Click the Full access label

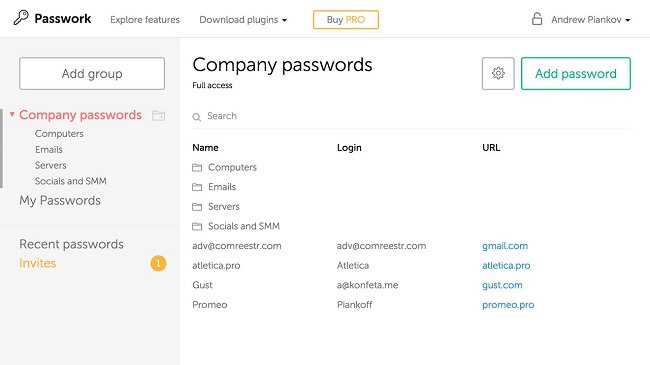pyautogui.click(x=212, y=85)
